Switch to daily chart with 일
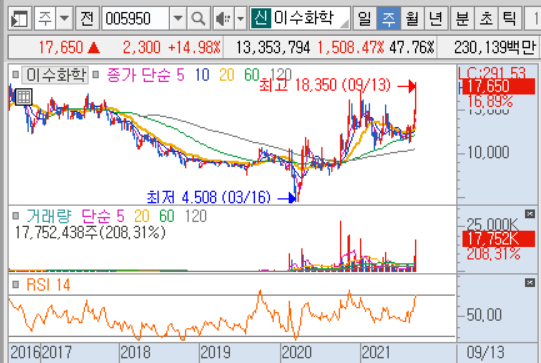The height and width of the screenshot is (363, 541). coord(365,18)
